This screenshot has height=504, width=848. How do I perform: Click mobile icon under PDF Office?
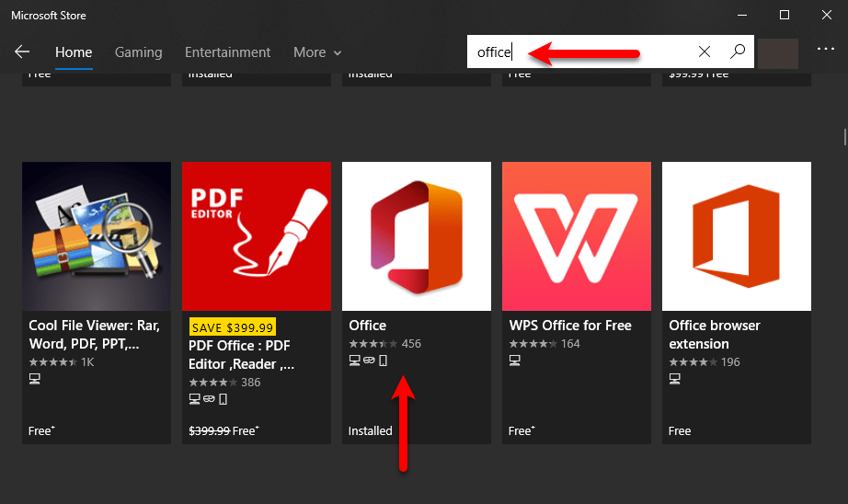[223, 399]
